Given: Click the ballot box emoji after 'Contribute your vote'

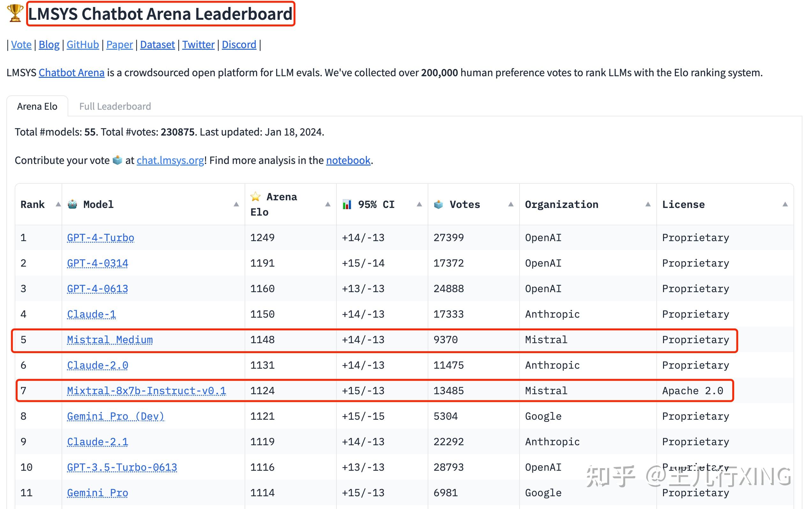Looking at the screenshot, I should [x=117, y=160].
